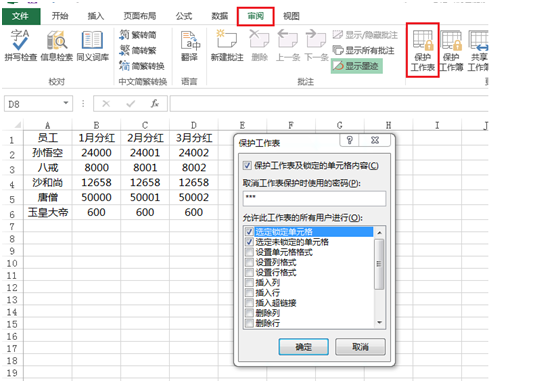
Task: Switch to the 插入 tab
Action: click(x=96, y=16)
